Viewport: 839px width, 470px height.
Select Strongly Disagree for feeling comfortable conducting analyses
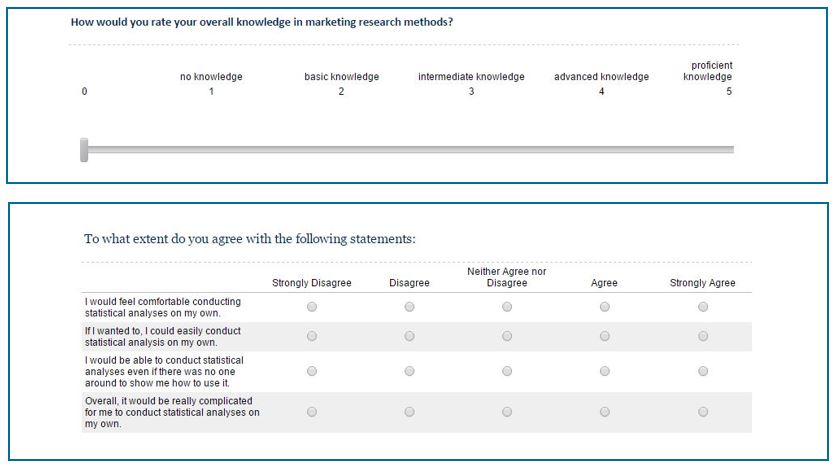tap(312, 307)
